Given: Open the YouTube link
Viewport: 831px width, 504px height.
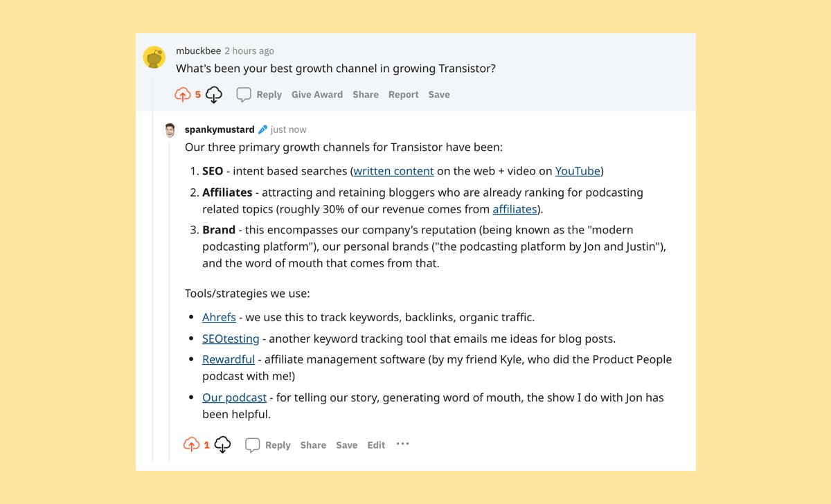Looking at the screenshot, I should (x=578, y=171).
